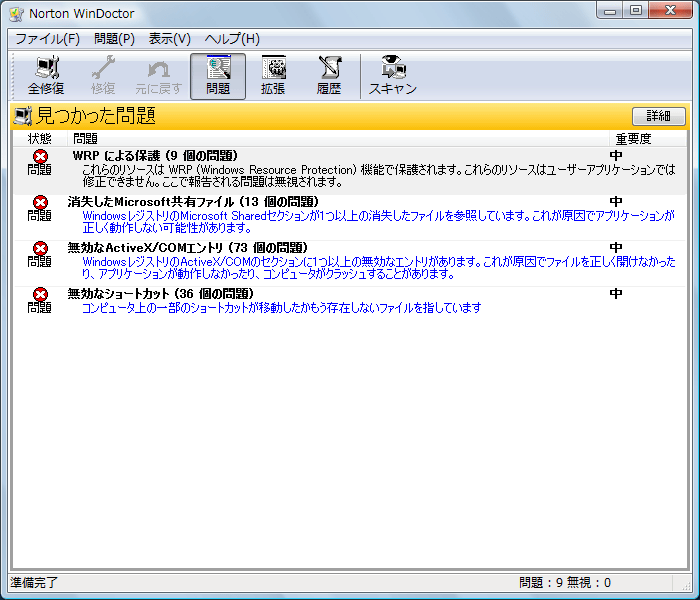The height and width of the screenshot is (600, 700).
Task: Click the computer icon next to 見つかった問題
Action: 23,116
